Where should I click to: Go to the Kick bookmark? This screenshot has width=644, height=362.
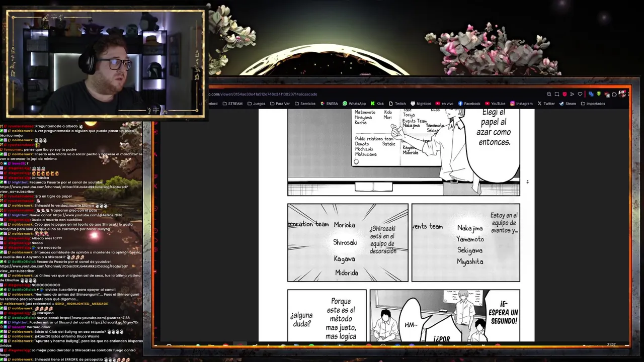[x=377, y=104]
